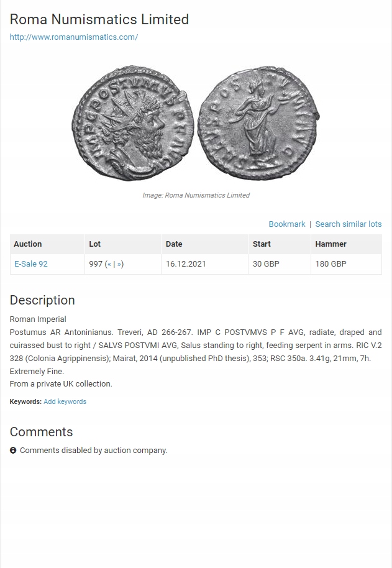
Task: Click the Start column header
Action: (262, 244)
